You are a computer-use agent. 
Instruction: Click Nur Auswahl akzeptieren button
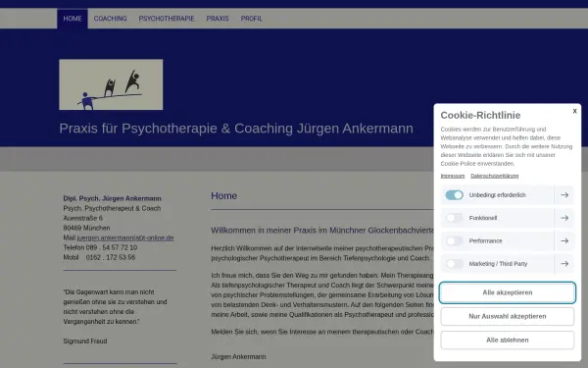508,316
